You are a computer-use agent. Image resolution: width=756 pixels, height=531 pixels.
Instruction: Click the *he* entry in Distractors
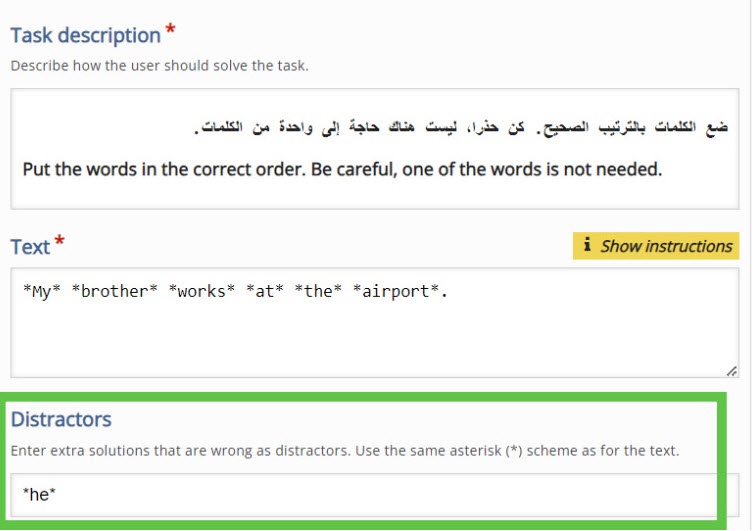click(x=38, y=494)
